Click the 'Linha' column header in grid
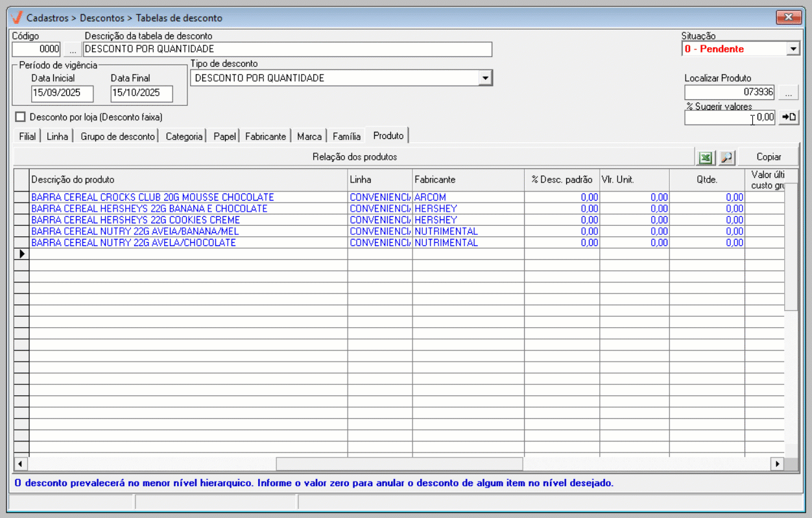 [x=380, y=180]
